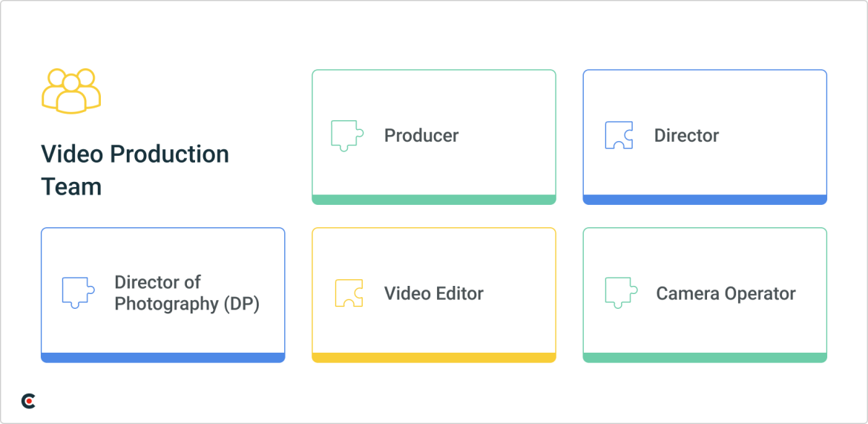Click the green bar under Producer

(433, 200)
